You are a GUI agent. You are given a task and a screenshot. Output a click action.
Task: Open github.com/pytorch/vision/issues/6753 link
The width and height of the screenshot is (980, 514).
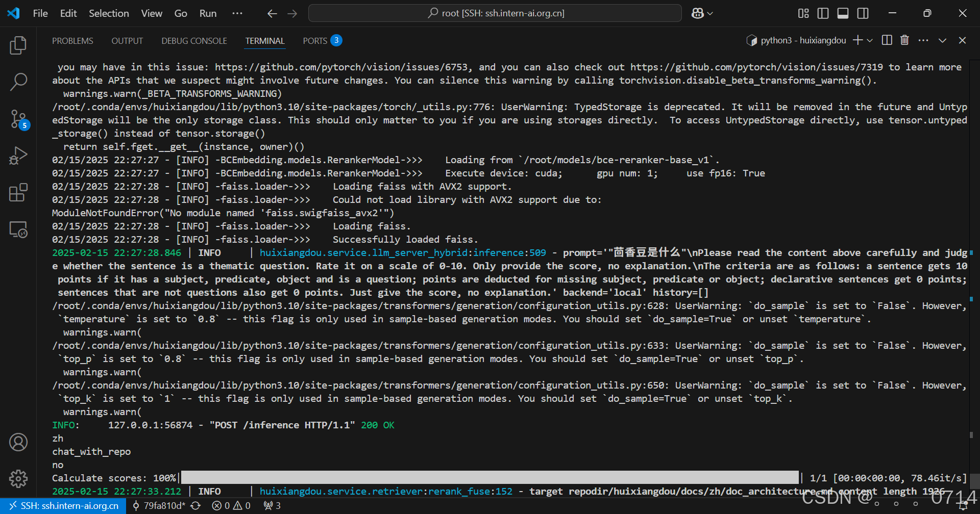coord(341,67)
